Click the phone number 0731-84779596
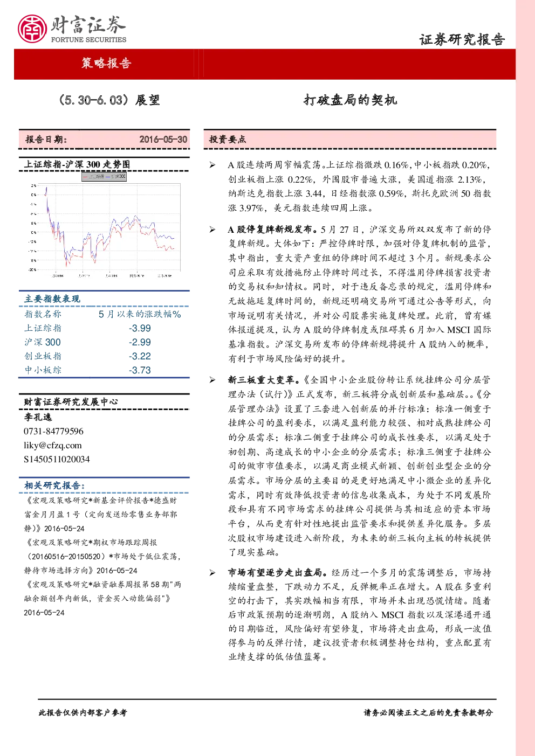The width and height of the screenshot is (535, 756). 53,431
